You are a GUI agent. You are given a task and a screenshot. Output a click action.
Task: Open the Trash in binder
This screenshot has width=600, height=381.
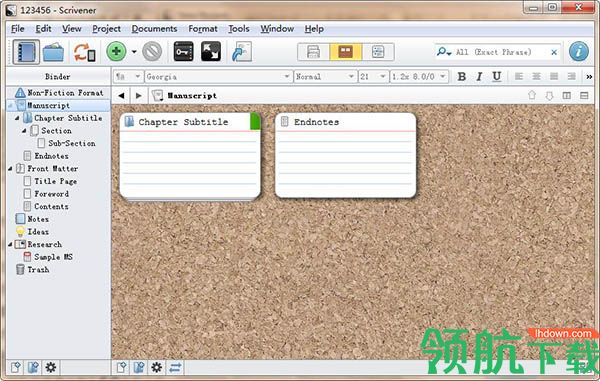(33, 270)
